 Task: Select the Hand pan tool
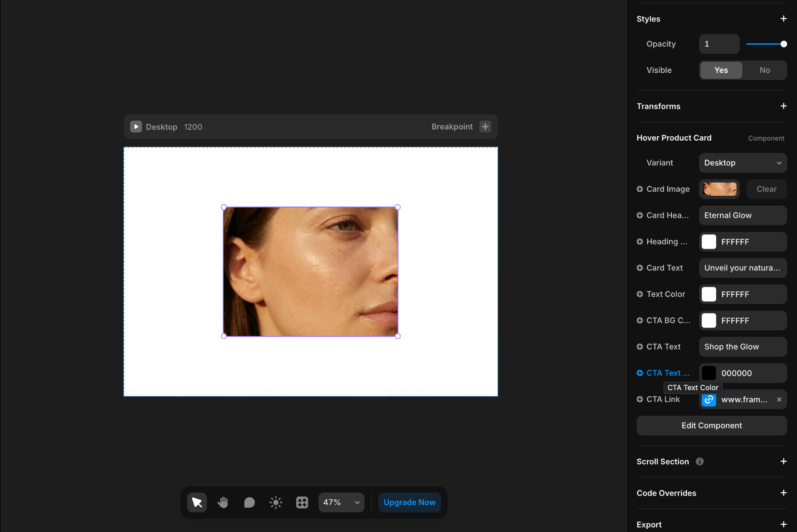[x=223, y=503]
